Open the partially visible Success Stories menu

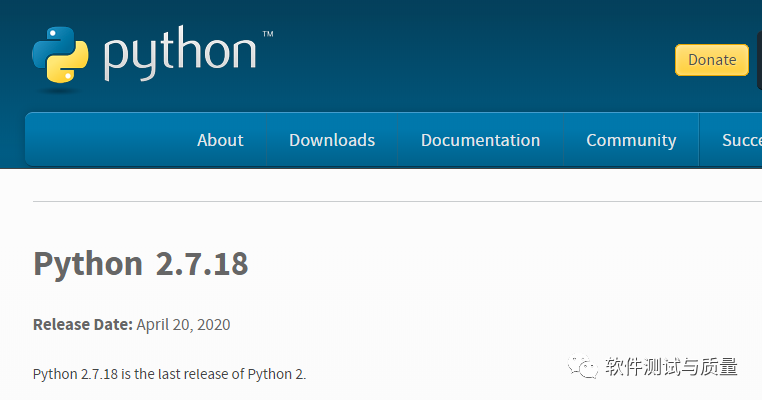[741, 140]
